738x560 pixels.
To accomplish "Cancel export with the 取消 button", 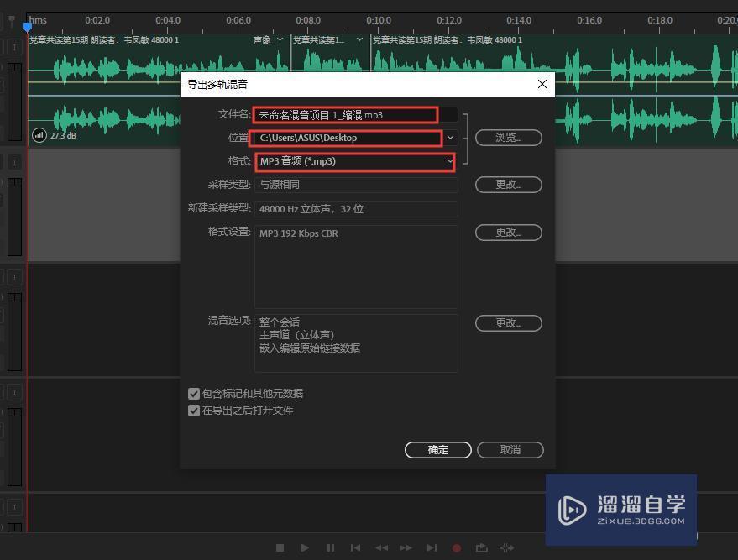I will (x=510, y=450).
